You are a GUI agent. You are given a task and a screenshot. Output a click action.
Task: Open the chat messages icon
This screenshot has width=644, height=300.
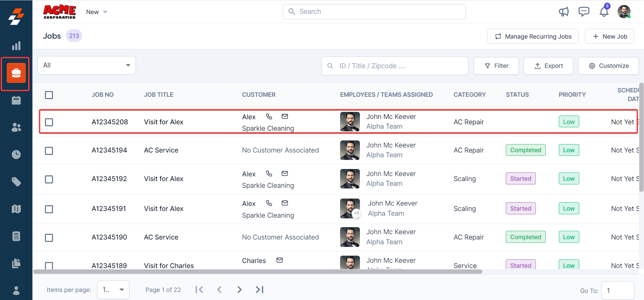click(584, 12)
